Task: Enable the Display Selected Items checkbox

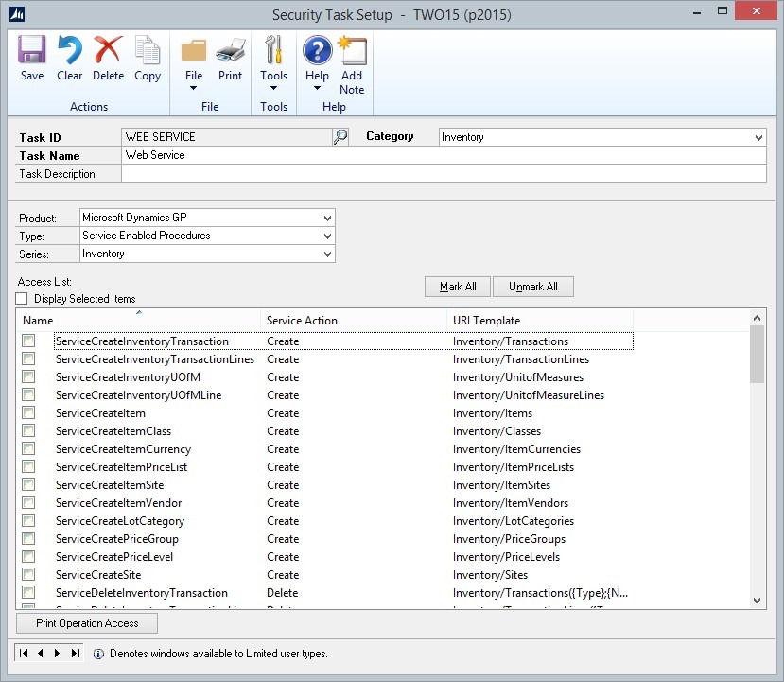Action: tap(22, 299)
